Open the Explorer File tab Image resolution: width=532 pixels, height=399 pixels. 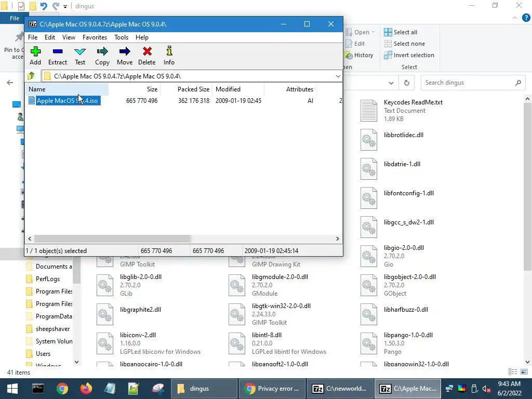coord(14,18)
